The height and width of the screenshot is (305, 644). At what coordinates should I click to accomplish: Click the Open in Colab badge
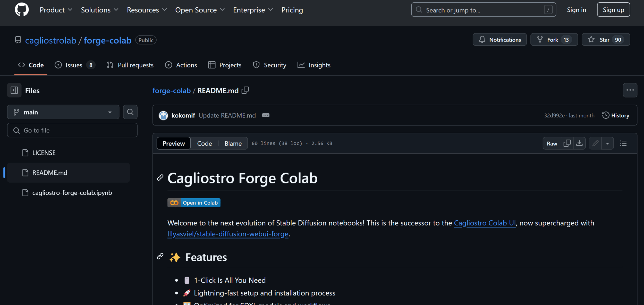[194, 203]
